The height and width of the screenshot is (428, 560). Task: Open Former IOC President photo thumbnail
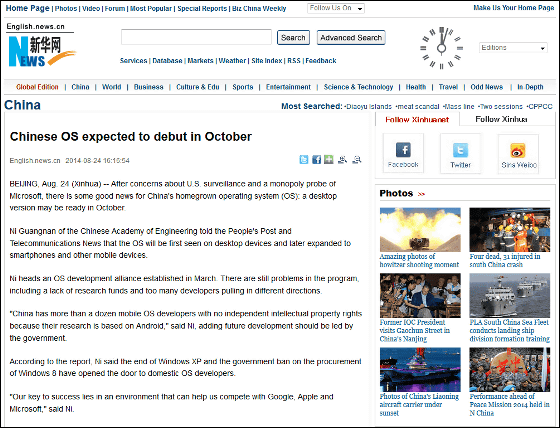420,295
